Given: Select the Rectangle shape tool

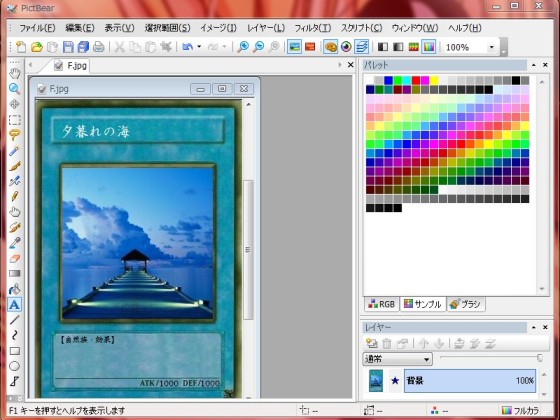Looking at the screenshot, I should [14, 351].
